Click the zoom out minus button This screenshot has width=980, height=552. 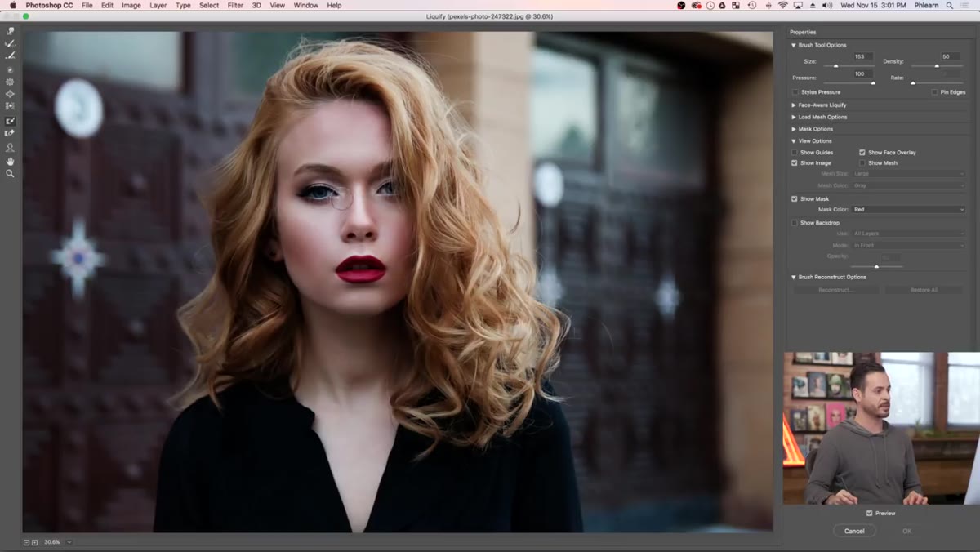click(x=26, y=542)
